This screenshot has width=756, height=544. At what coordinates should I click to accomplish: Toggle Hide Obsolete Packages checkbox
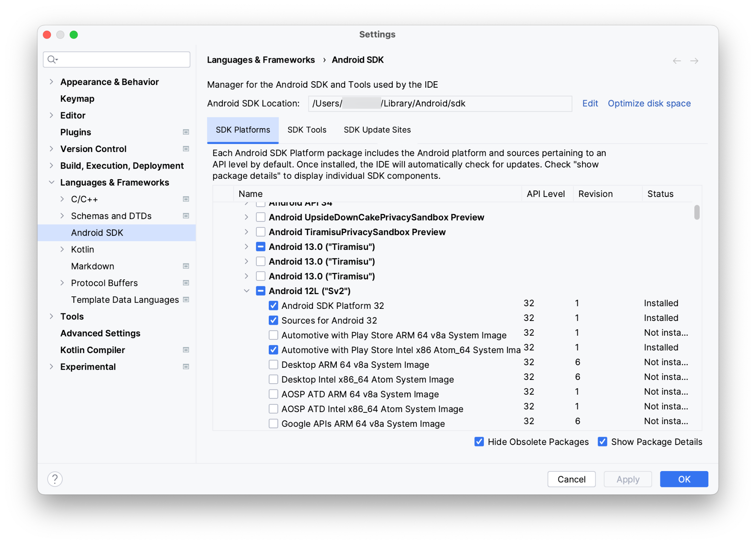(x=479, y=441)
